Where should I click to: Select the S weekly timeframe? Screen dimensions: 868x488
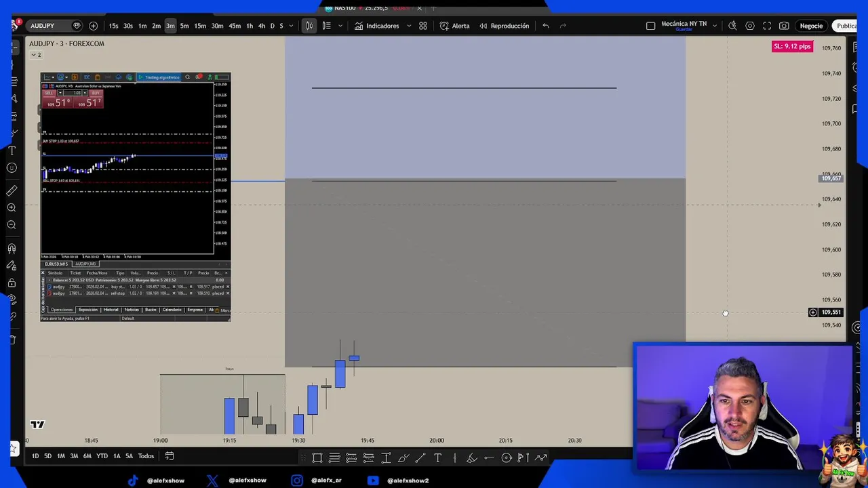click(281, 26)
